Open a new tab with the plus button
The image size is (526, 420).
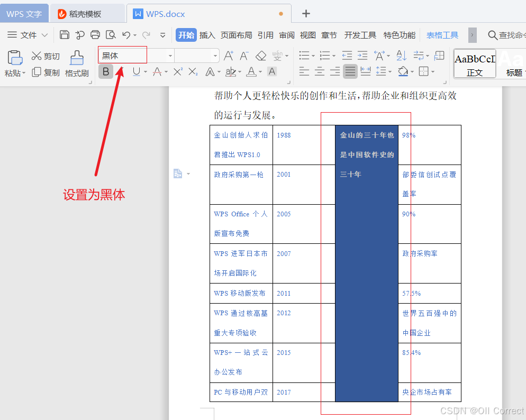pos(306,13)
